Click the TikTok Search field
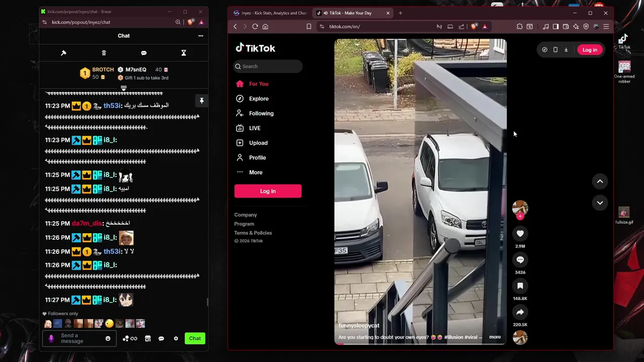 pyautogui.click(x=268, y=66)
